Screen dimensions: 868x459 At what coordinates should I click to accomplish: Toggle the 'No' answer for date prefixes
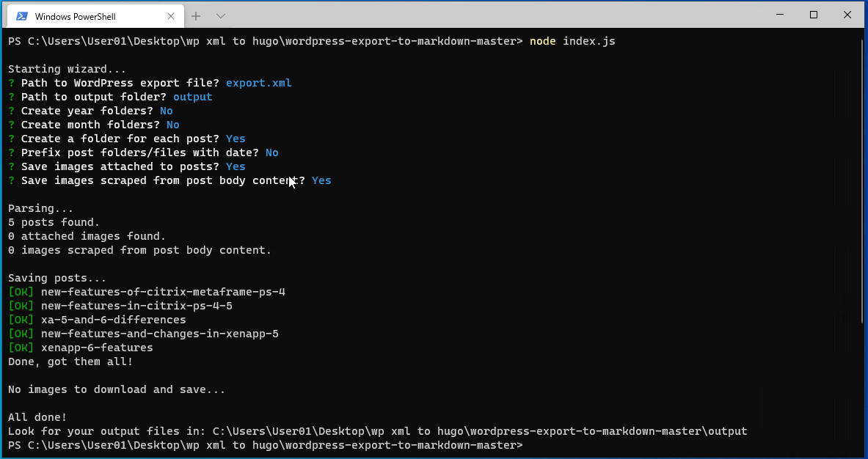tap(271, 153)
